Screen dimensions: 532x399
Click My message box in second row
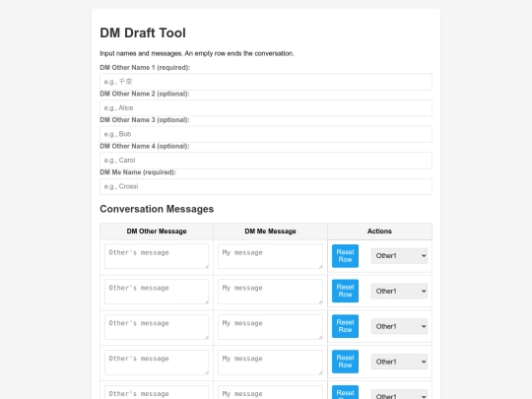coord(270,291)
